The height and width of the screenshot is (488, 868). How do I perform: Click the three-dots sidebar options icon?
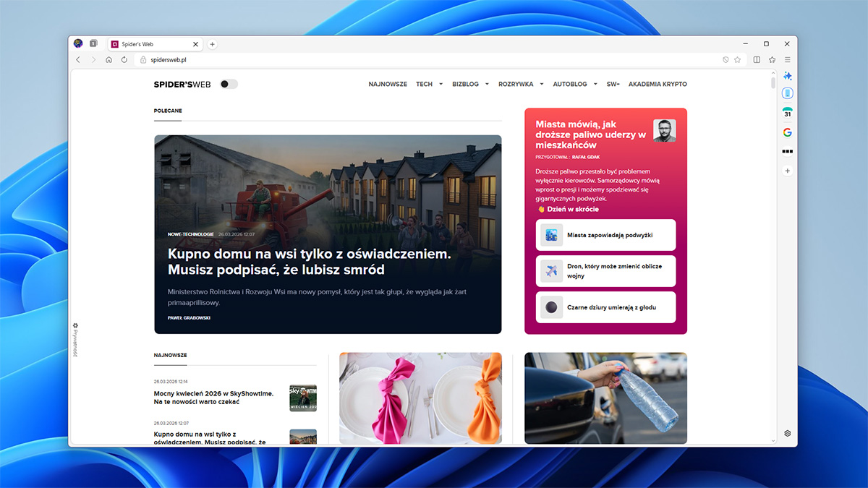click(x=787, y=151)
